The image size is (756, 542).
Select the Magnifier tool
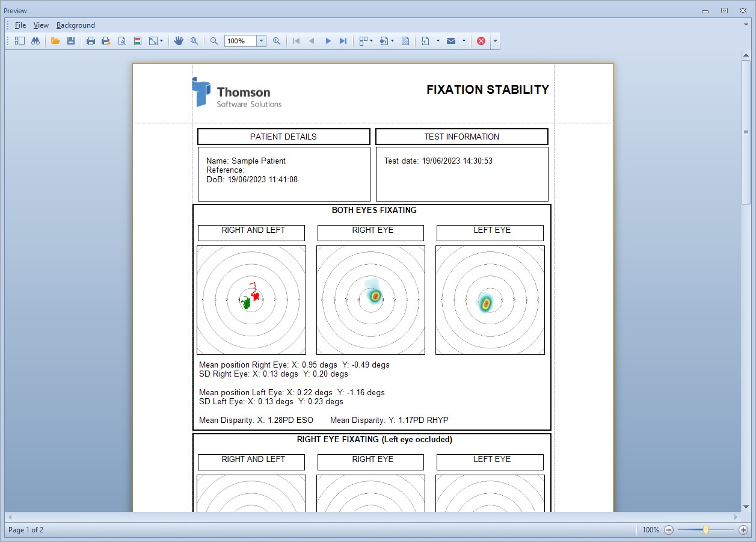[x=194, y=41]
